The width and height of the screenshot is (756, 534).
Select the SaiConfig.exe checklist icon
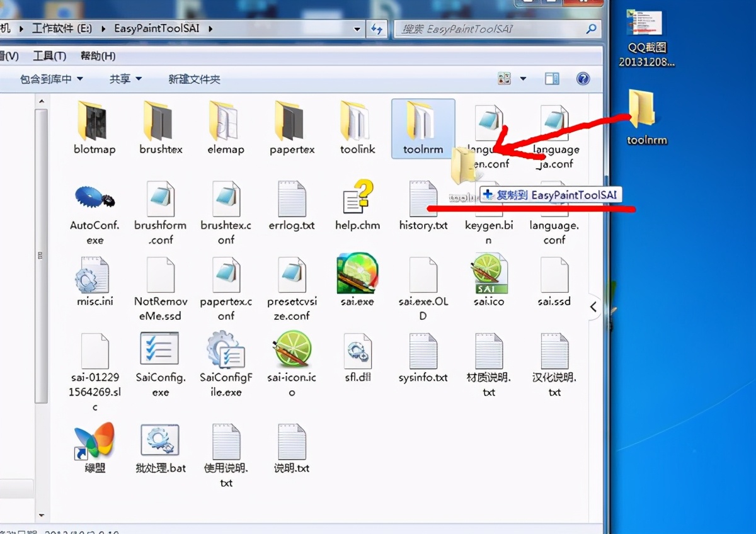(160, 349)
